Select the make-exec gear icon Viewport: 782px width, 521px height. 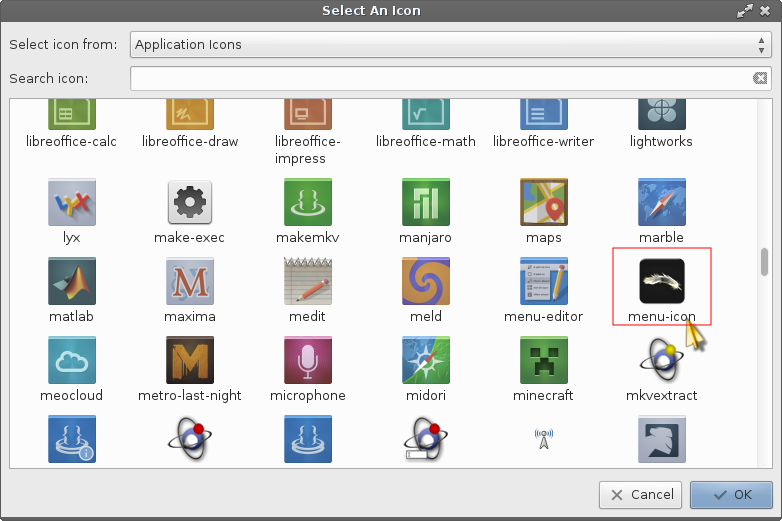tap(190, 202)
